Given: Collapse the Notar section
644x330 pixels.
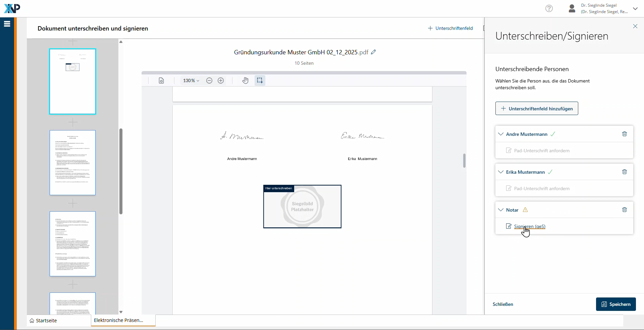Looking at the screenshot, I should click(501, 210).
